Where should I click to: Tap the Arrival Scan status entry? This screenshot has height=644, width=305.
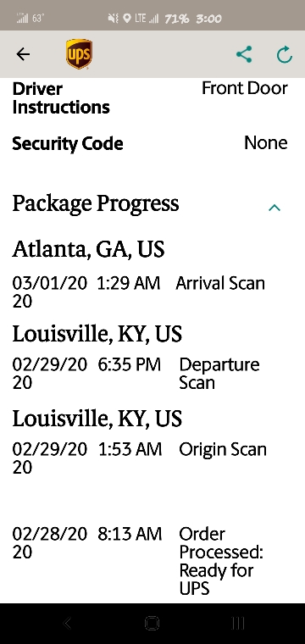click(x=220, y=283)
